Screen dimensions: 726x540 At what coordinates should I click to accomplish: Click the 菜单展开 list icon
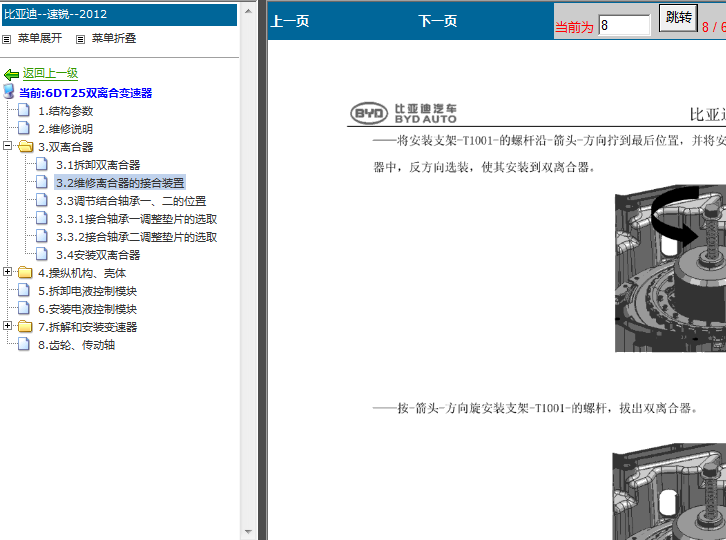click(x=6, y=39)
